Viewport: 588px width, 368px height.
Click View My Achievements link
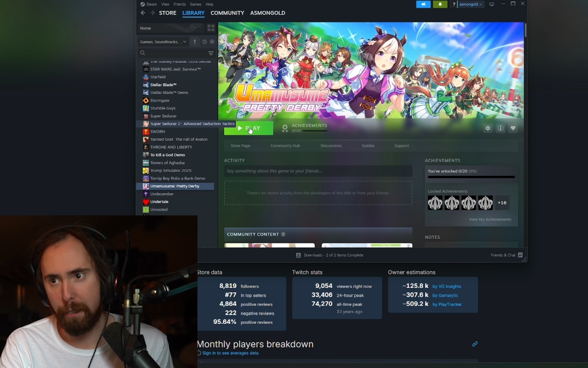tap(490, 219)
